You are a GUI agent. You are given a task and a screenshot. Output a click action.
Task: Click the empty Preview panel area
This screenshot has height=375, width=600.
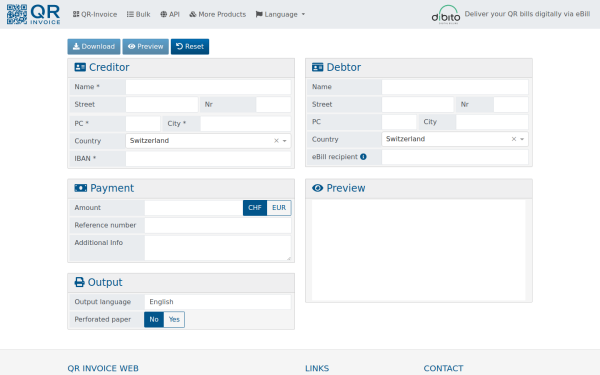coord(419,250)
